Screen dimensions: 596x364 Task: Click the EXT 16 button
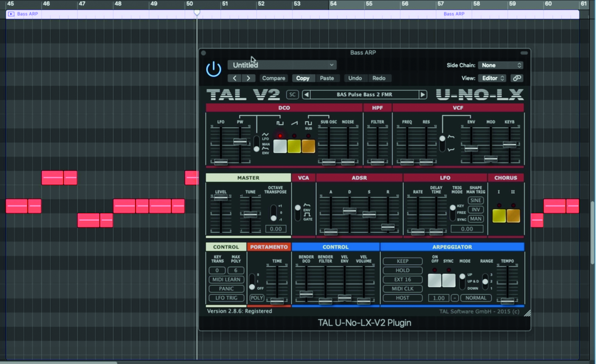coord(402,280)
